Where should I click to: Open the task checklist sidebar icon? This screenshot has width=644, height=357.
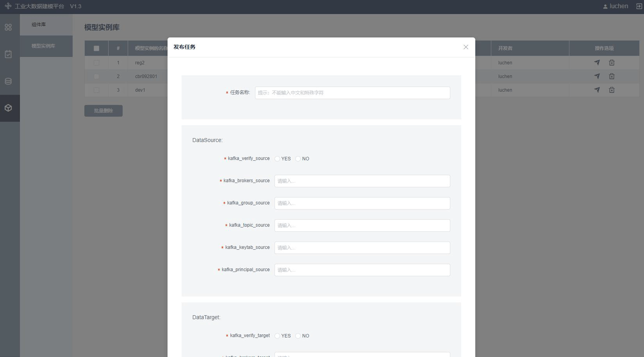[x=8, y=54]
